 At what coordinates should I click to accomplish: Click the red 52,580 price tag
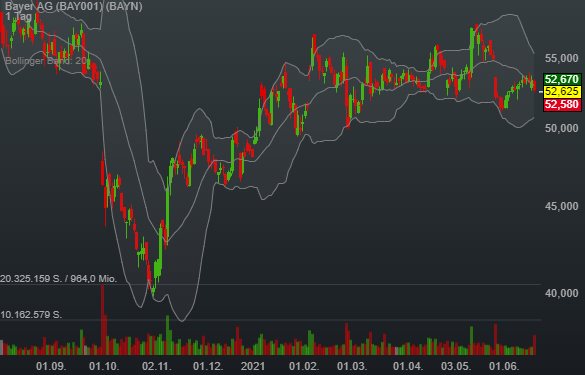[x=562, y=104]
